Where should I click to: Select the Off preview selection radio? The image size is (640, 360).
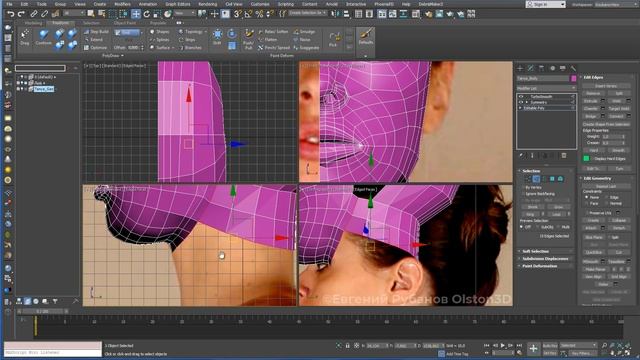click(x=522, y=227)
